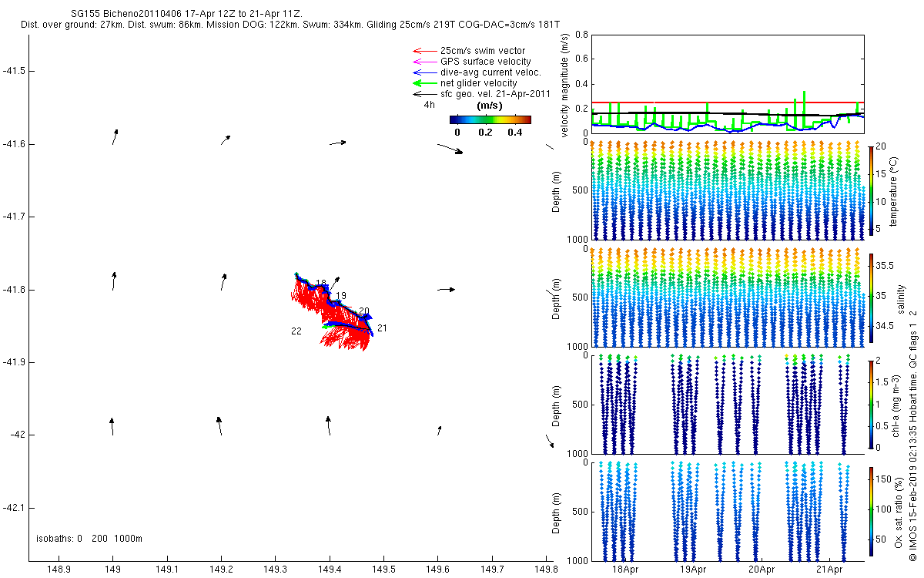Click the '0.2' tick under the velocity colorbar
This screenshot has width=924, height=578.
click(x=485, y=132)
